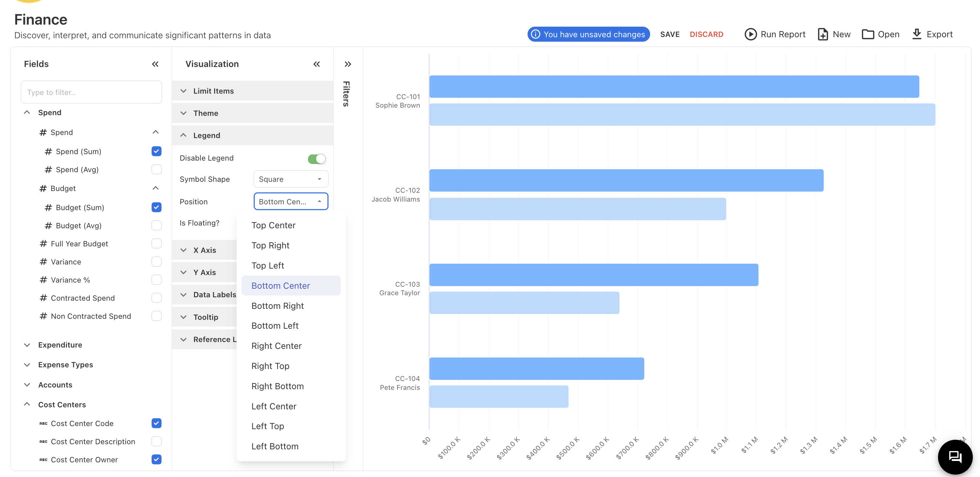The height and width of the screenshot is (477, 980).
Task: Collapse the Fields panel with double chevron
Action: [x=155, y=64]
